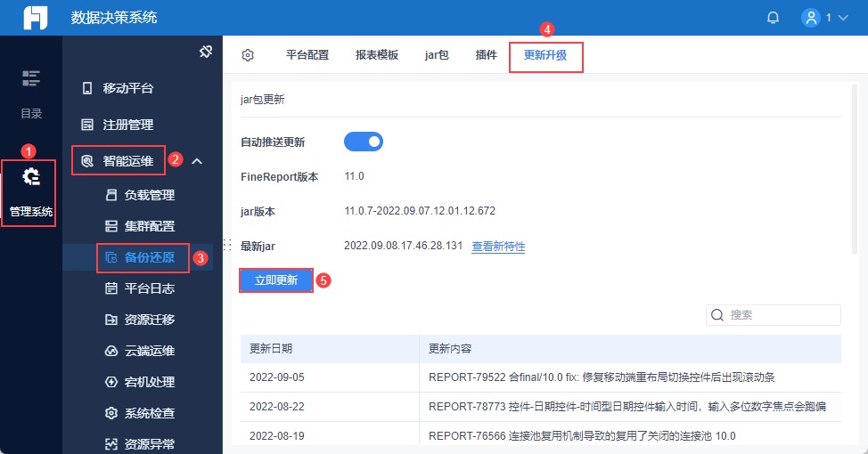Unpin the sidebar with the pin icon
This screenshot has height=454, width=868.
(206, 52)
